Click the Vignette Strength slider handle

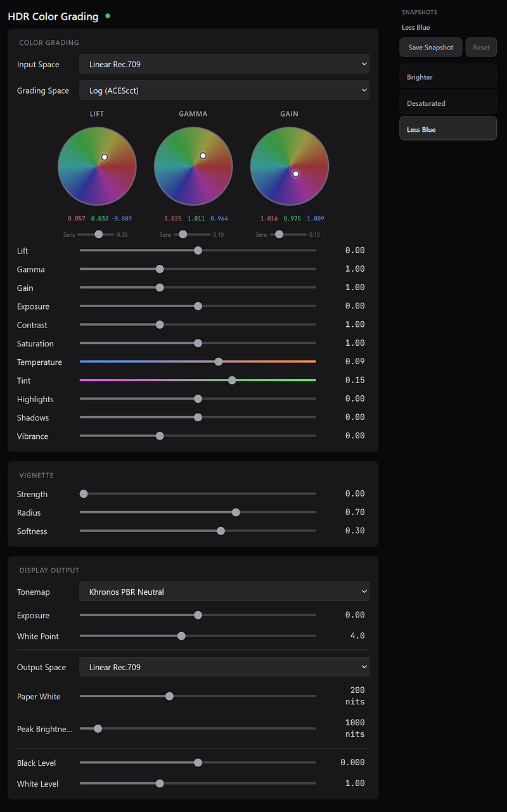pyautogui.click(x=84, y=494)
